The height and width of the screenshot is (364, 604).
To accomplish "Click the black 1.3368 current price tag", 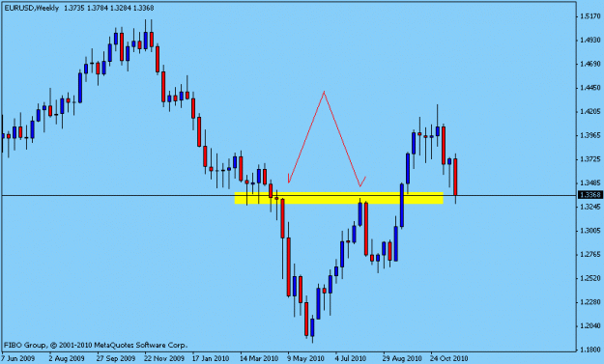I will [590, 195].
